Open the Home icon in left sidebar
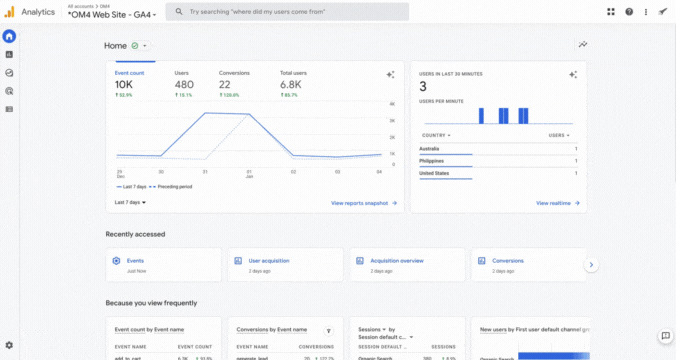676x360 pixels. (x=9, y=36)
